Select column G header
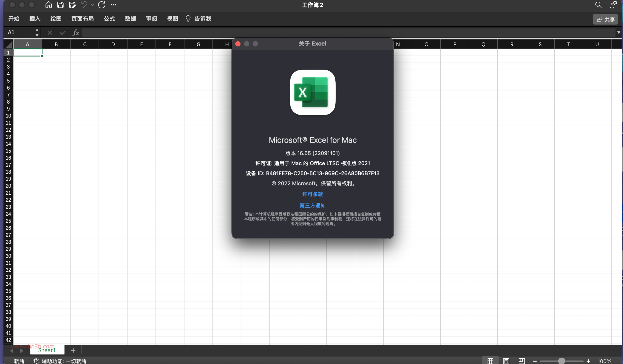 click(x=198, y=44)
